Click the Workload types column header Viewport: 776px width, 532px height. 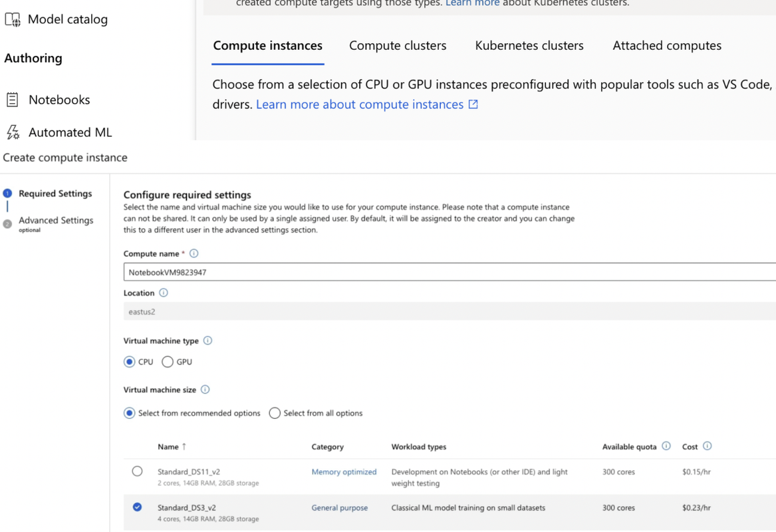pyautogui.click(x=419, y=446)
